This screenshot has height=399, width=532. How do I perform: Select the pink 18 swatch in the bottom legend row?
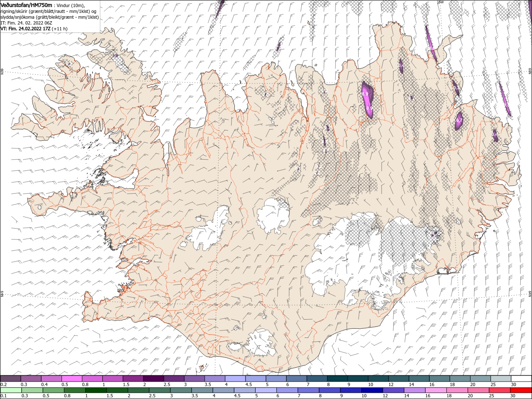[458, 390]
